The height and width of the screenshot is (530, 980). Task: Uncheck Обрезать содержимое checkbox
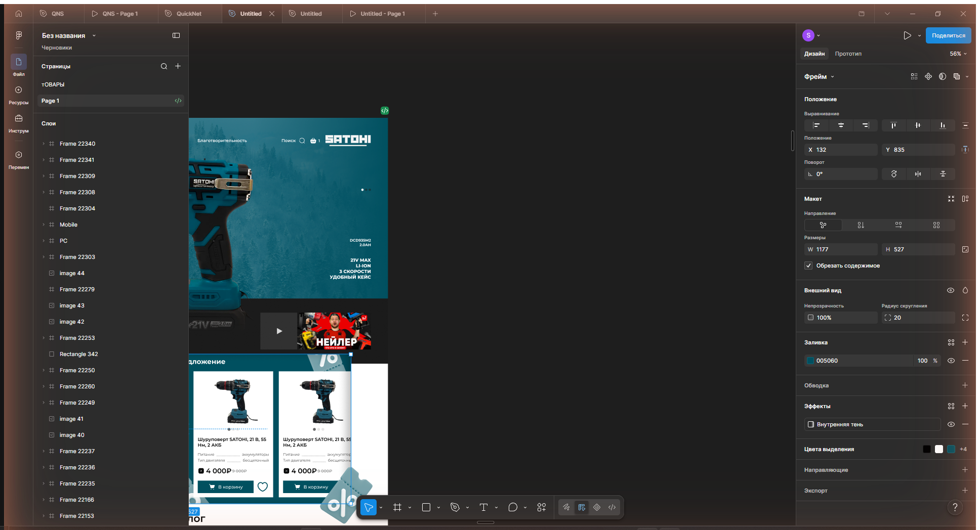coord(808,266)
